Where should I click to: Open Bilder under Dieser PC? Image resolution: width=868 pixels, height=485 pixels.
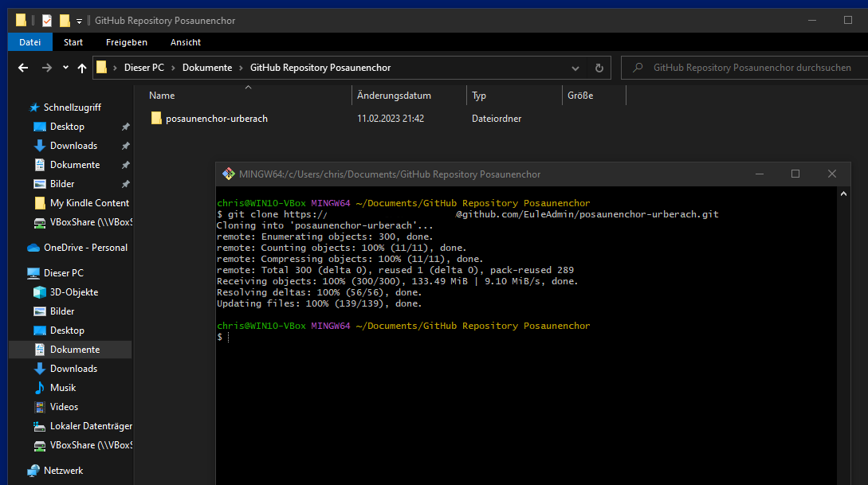click(62, 311)
